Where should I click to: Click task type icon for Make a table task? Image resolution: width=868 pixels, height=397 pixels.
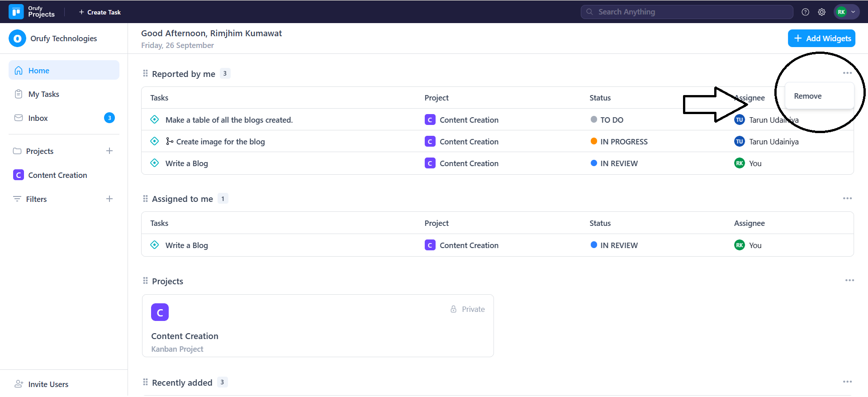tap(155, 120)
